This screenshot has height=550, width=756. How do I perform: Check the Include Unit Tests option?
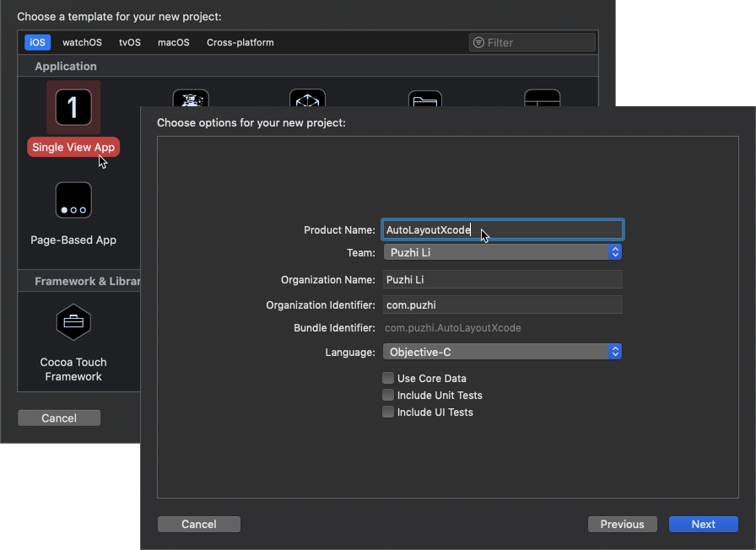[388, 395]
